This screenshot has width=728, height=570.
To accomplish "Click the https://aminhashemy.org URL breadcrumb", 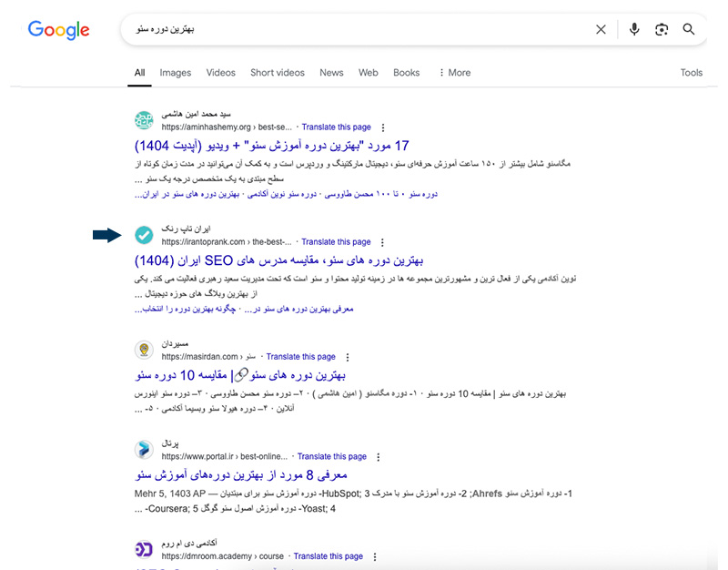I will tap(227, 127).
